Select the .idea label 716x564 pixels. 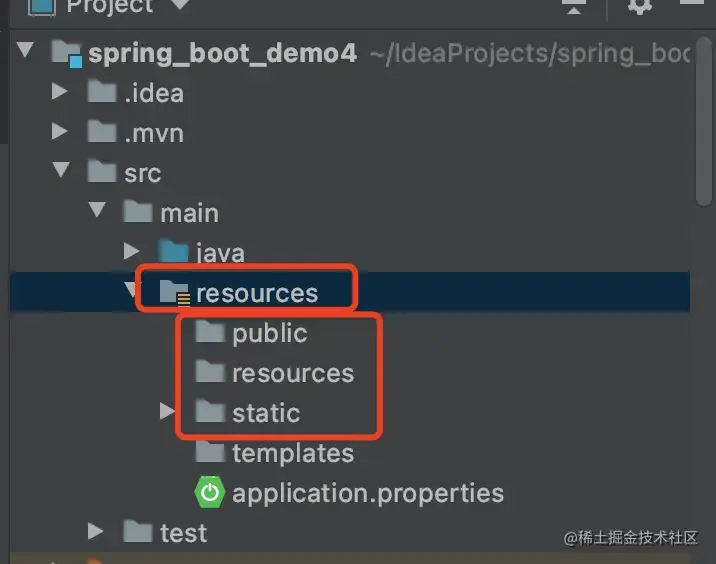154,93
